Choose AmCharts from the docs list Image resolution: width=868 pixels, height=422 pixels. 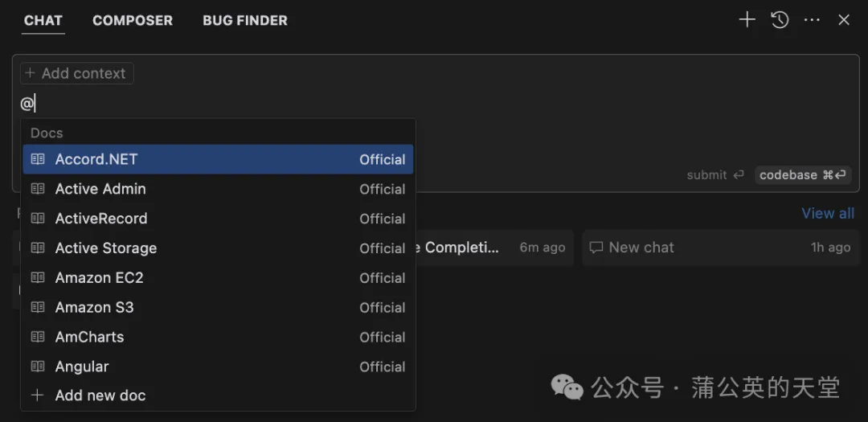218,337
